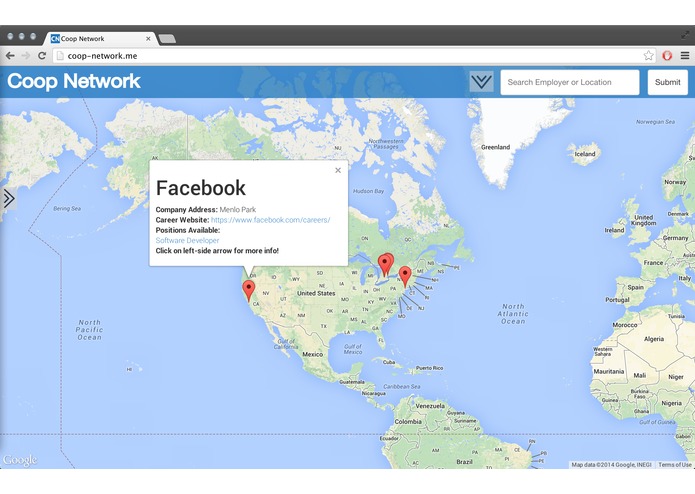Click the 'Hudson Bay' map label
This screenshot has height=494, width=695.
click(368, 191)
